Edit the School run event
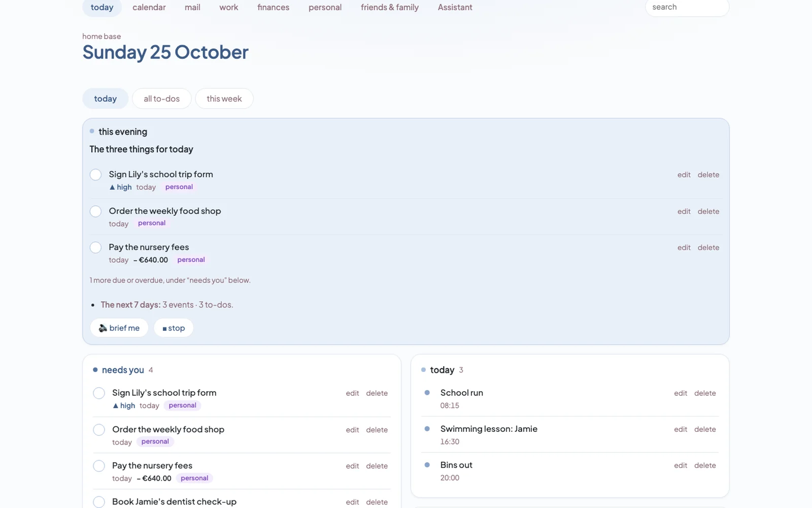This screenshot has width=812, height=508. point(681,393)
